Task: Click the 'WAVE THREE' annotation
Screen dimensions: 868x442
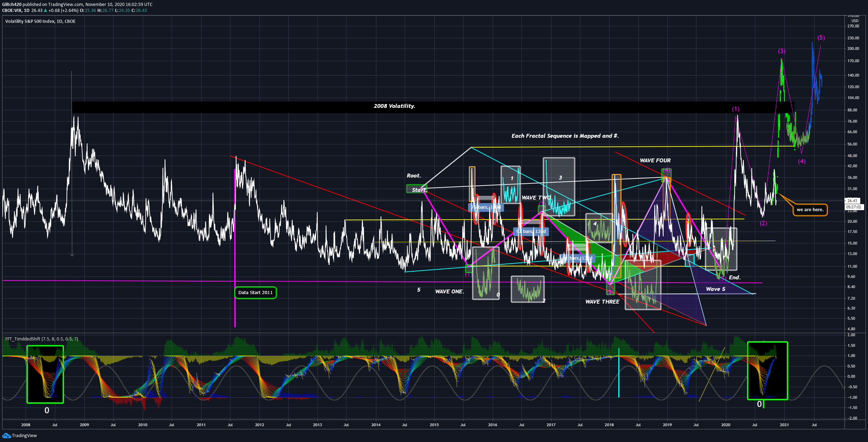Action: [602, 302]
